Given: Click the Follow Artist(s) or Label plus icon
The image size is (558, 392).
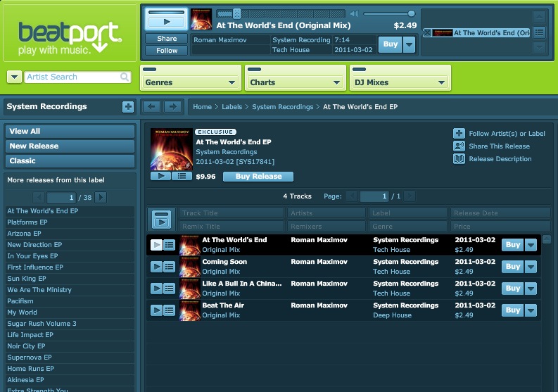Looking at the screenshot, I should [459, 133].
